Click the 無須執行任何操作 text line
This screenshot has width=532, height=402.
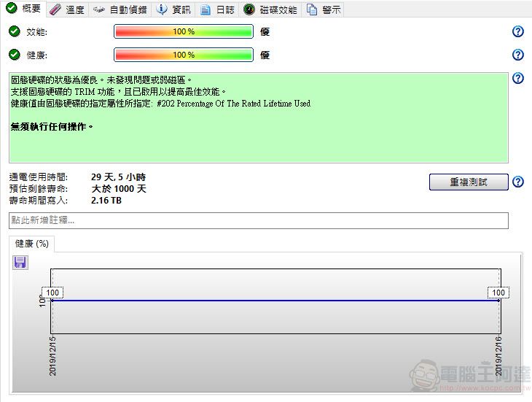pyautogui.click(x=52, y=127)
